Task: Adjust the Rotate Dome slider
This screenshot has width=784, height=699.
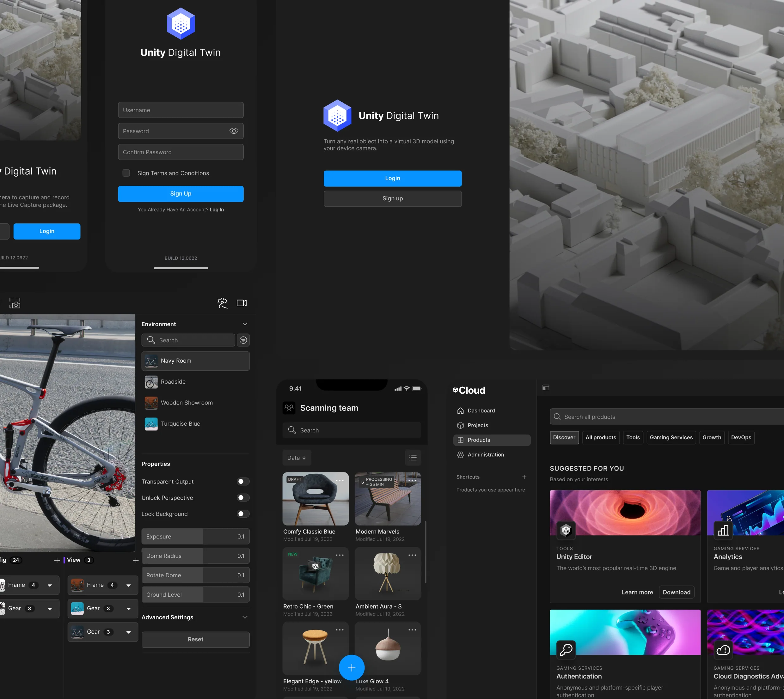Action: click(195, 575)
